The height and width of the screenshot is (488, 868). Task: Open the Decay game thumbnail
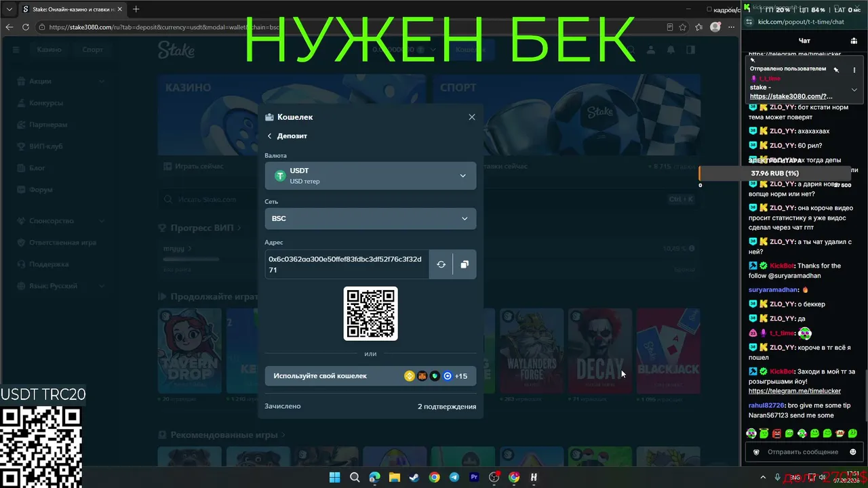click(x=600, y=350)
